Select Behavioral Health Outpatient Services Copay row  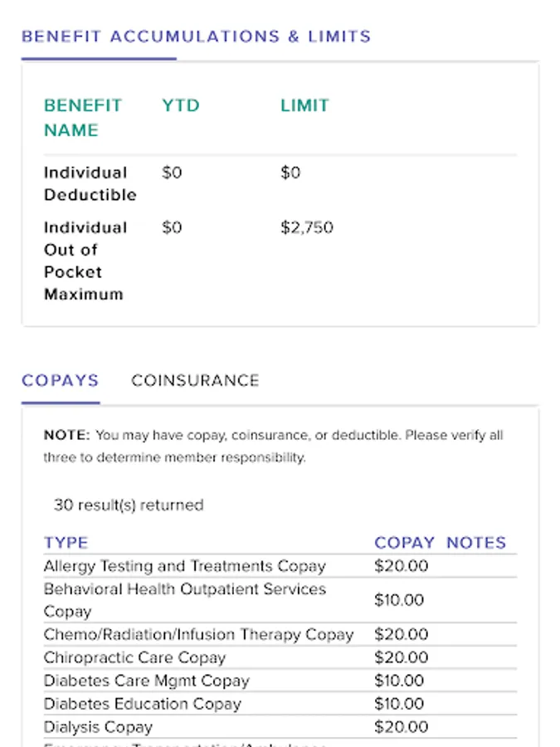[184, 600]
